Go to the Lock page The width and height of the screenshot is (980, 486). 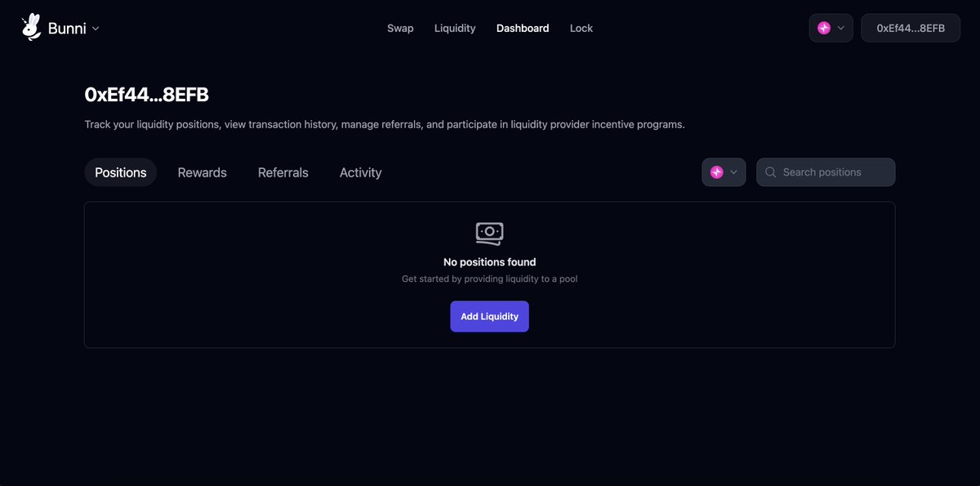[581, 28]
